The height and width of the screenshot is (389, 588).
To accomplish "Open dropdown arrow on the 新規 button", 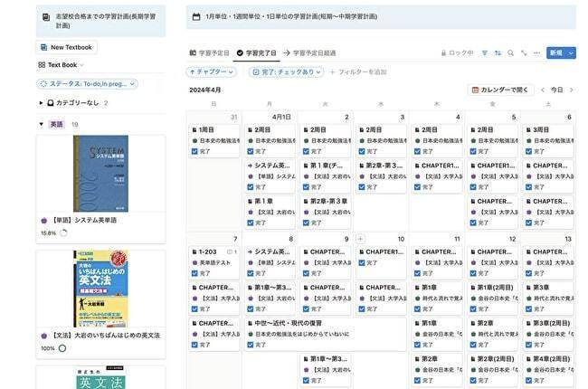I will point(571,52).
